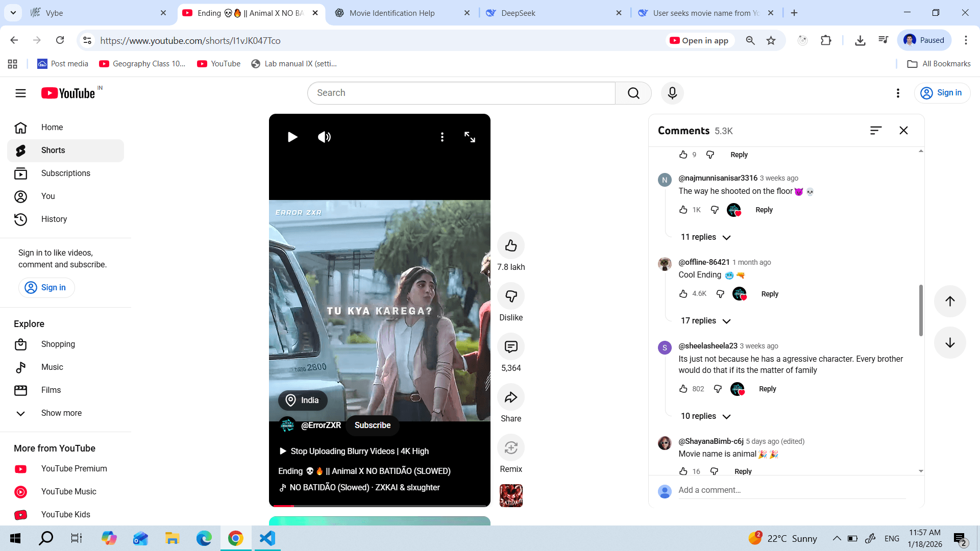Screen dimensions: 980x551
Task: Mute or unmute the video audio
Action: point(324,137)
